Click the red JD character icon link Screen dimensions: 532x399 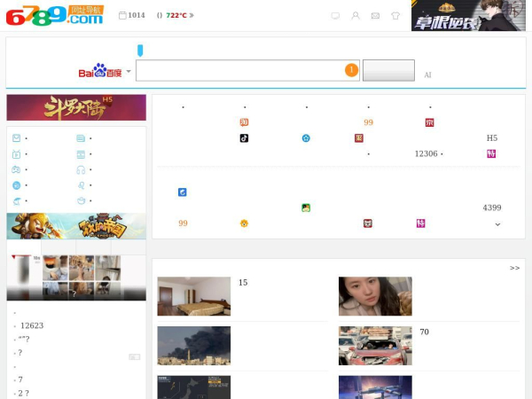429,122
